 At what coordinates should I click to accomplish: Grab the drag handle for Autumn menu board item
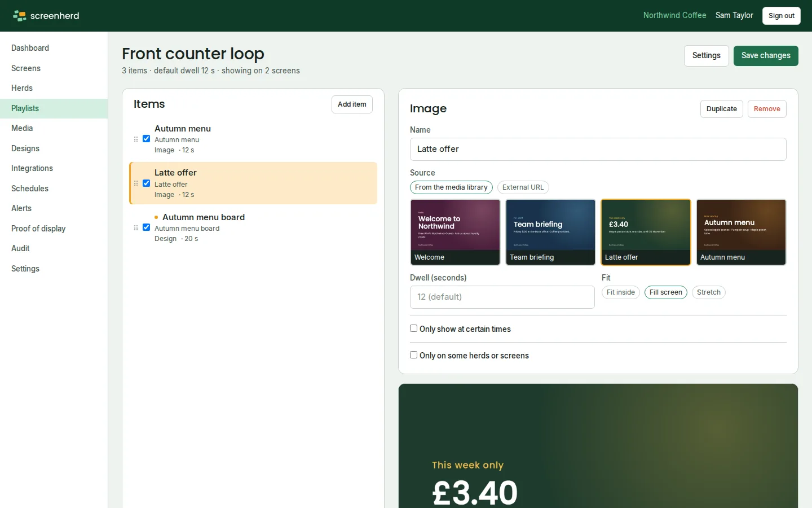click(x=136, y=227)
